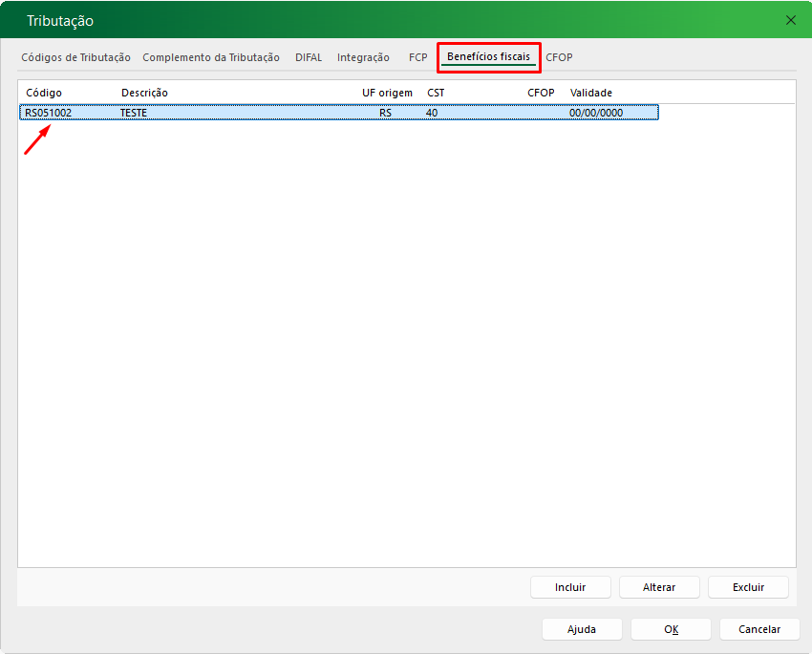Click the UF origem column header

click(x=387, y=93)
